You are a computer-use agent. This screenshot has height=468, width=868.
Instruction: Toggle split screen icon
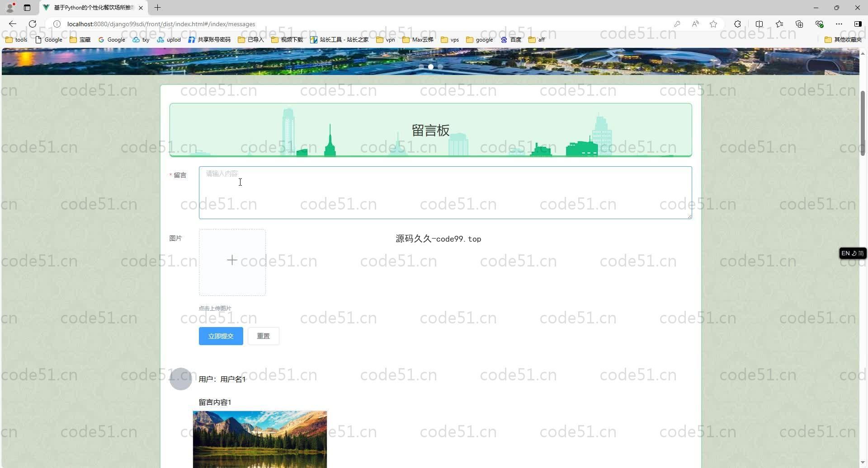tap(759, 24)
